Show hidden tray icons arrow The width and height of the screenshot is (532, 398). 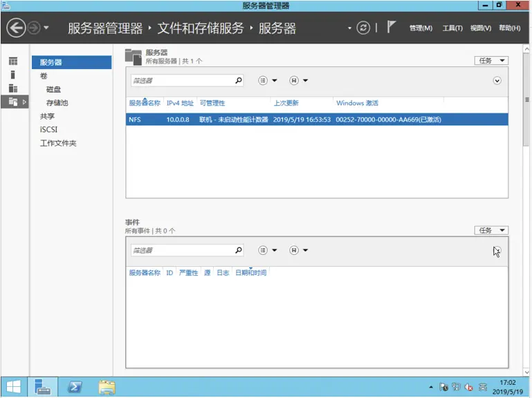(x=431, y=387)
